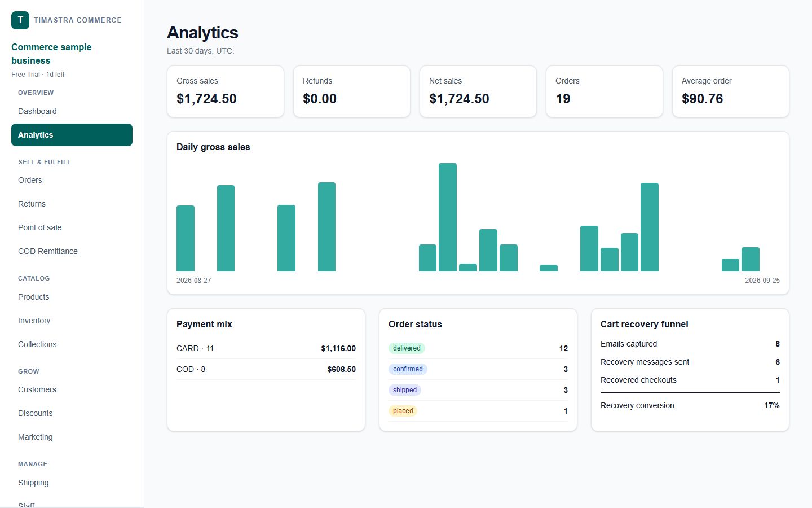Click the 2026-09-25 end date label
812x508 pixels.
(x=762, y=281)
